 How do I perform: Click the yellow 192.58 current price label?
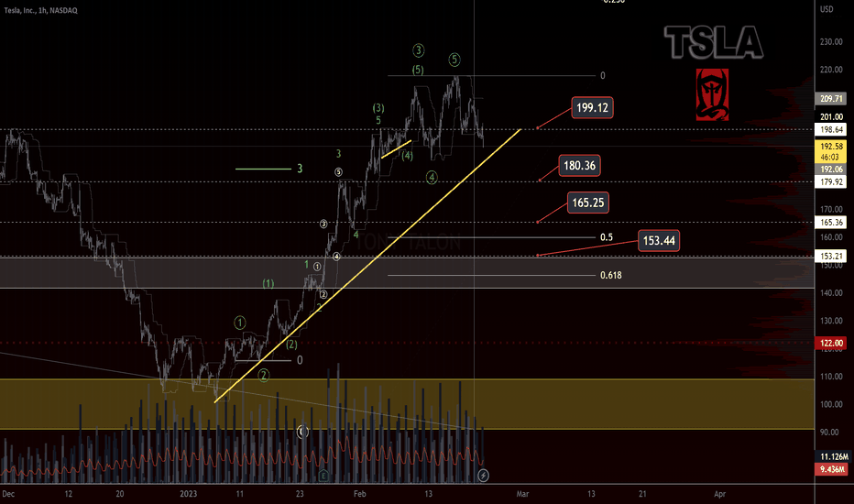pos(831,151)
